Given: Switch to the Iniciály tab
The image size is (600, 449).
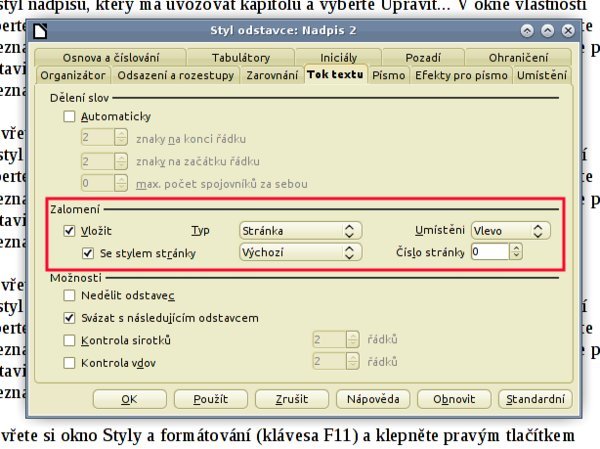Looking at the screenshot, I should [x=339, y=57].
